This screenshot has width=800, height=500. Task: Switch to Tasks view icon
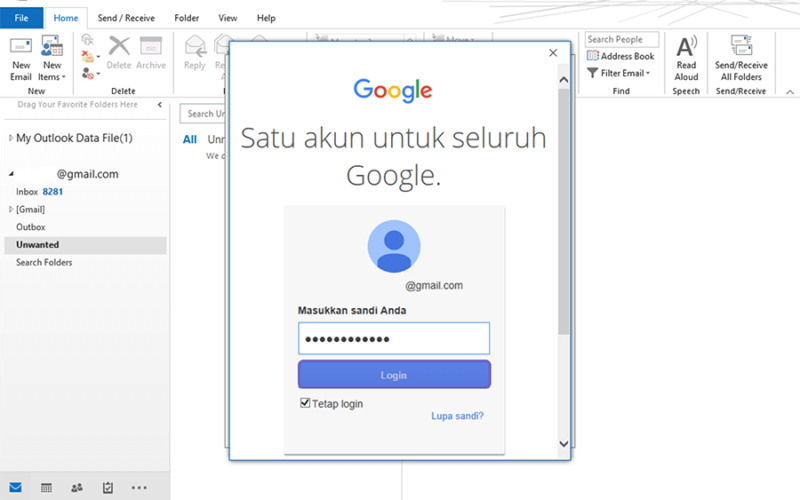(x=108, y=488)
